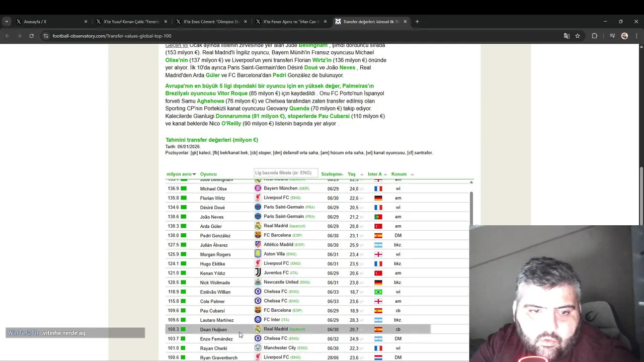Click green value bar beside 121.0
The height and width of the screenshot is (362, 644).
pos(184,273)
